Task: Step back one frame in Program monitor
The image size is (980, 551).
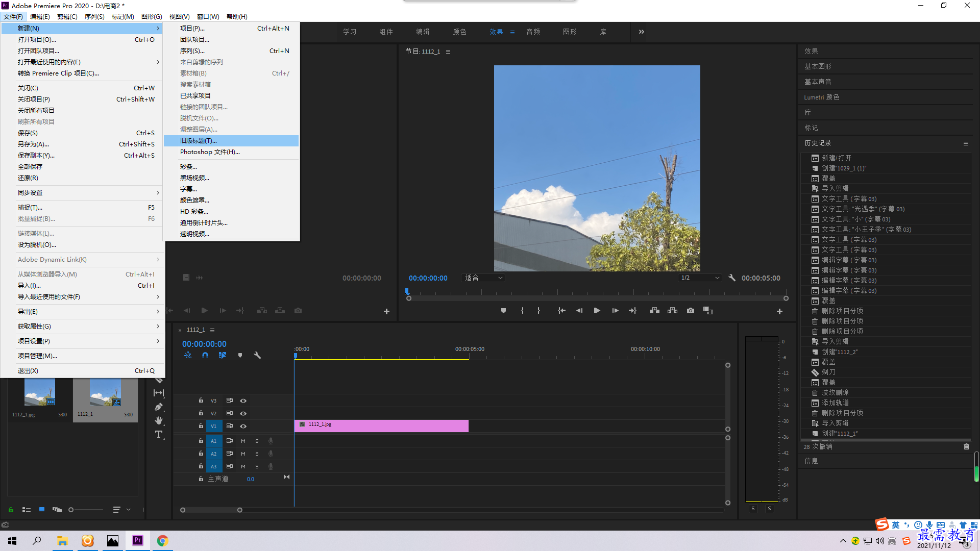Action: pyautogui.click(x=579, y=311)
